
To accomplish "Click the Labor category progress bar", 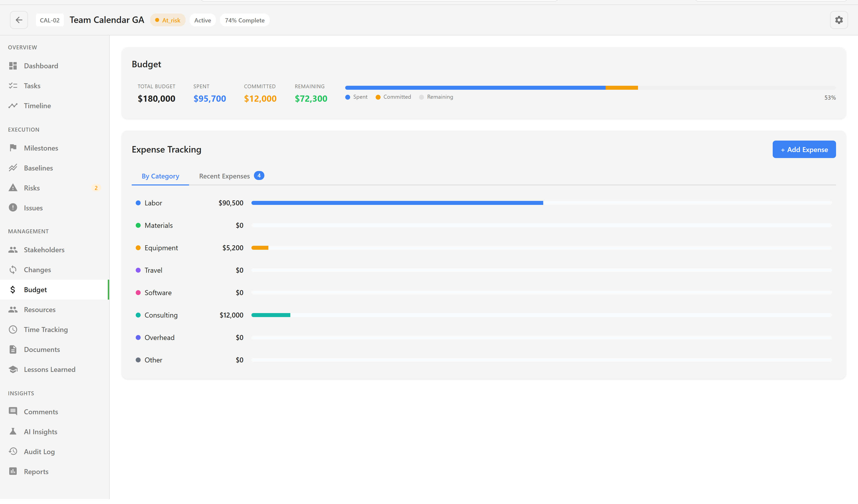I will pos(397,203).
